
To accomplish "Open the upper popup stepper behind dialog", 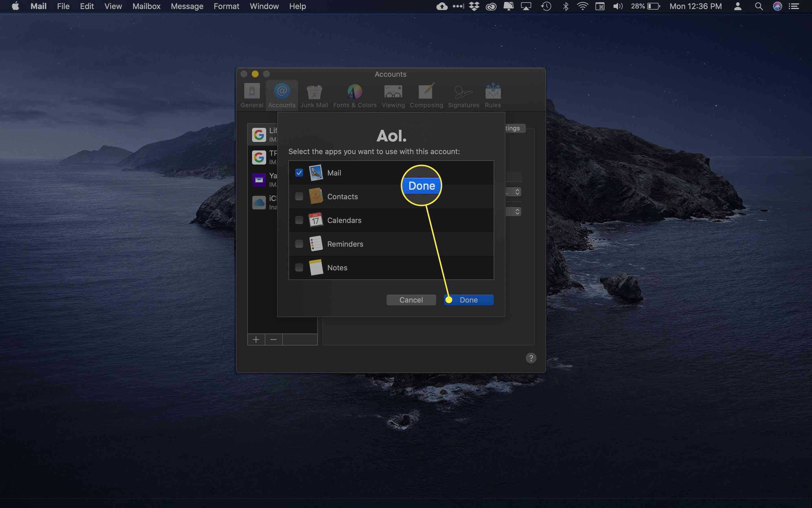I will [517, 192].
